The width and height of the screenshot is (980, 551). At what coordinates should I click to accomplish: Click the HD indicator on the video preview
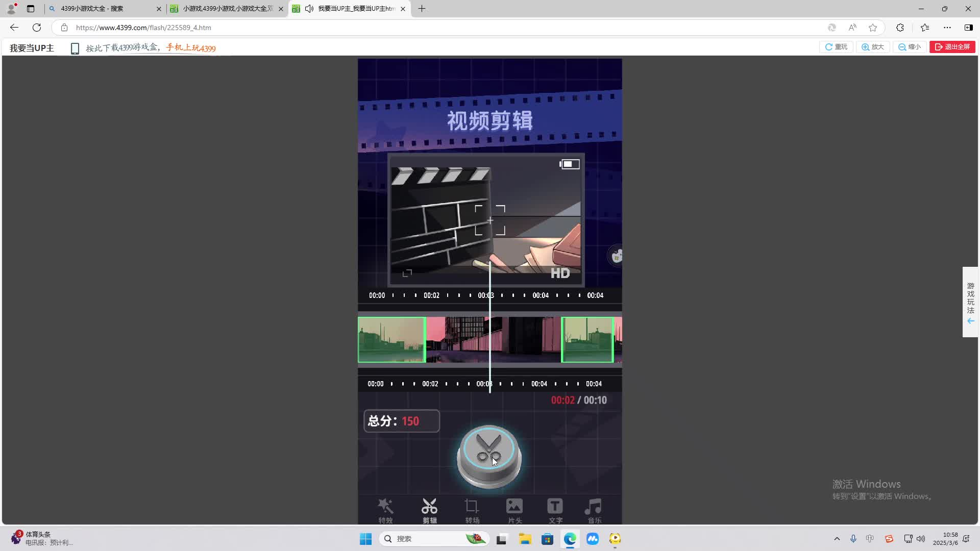pos(560,272)
